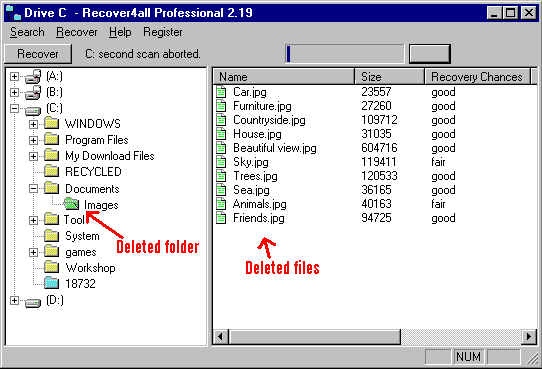Click the Countryside.jpg file icon
This screenshot has height=369, width=542.
(221, 120)
